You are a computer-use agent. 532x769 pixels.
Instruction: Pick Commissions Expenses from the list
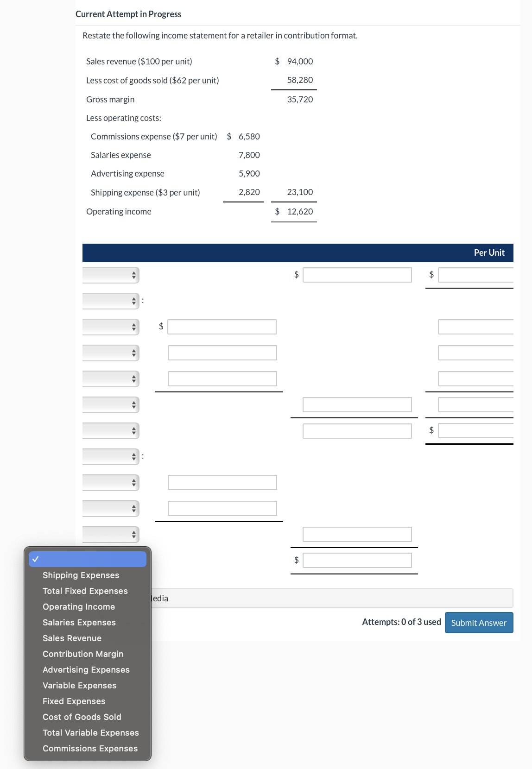coord(88,748)
